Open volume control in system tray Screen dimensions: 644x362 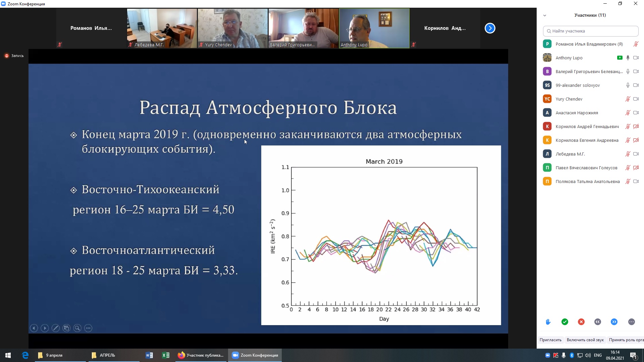tap(588, 355)
